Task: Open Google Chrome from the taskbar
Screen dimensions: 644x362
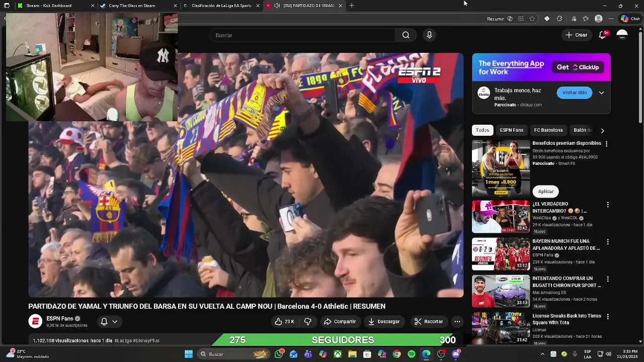Action: click(397, 354)
